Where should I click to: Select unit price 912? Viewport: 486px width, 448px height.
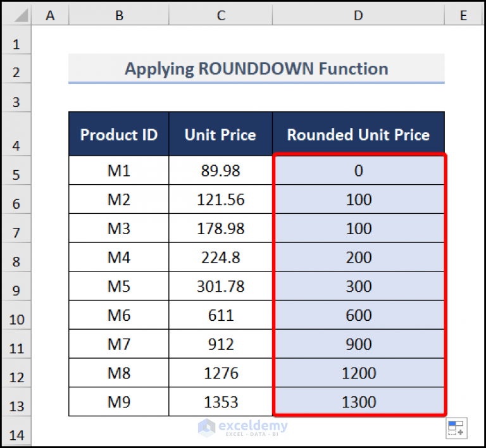tap(221, 344)
